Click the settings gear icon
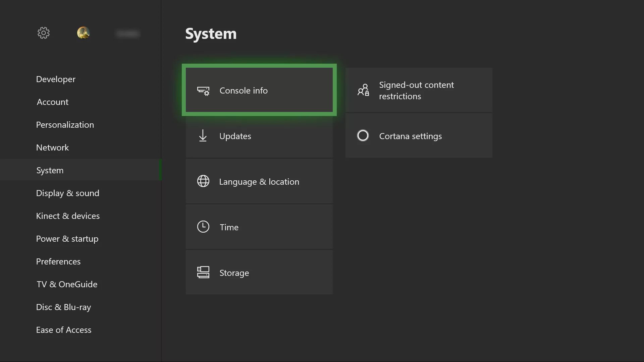 44,33
